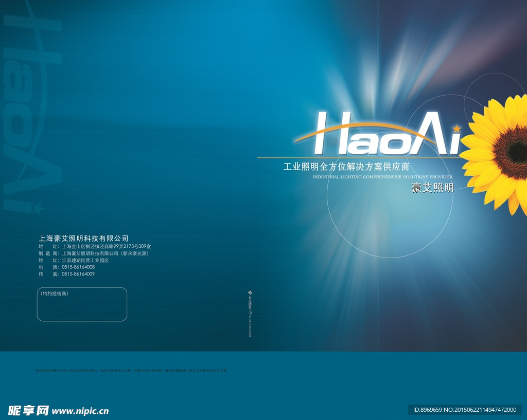Viewport: 527px width, 420px height.
Task: Select 'INDUSTRIAL LIGHTING COMPREHENSIVE SOLUTIONS PROVIDER' text
Action: coord(382,177)
